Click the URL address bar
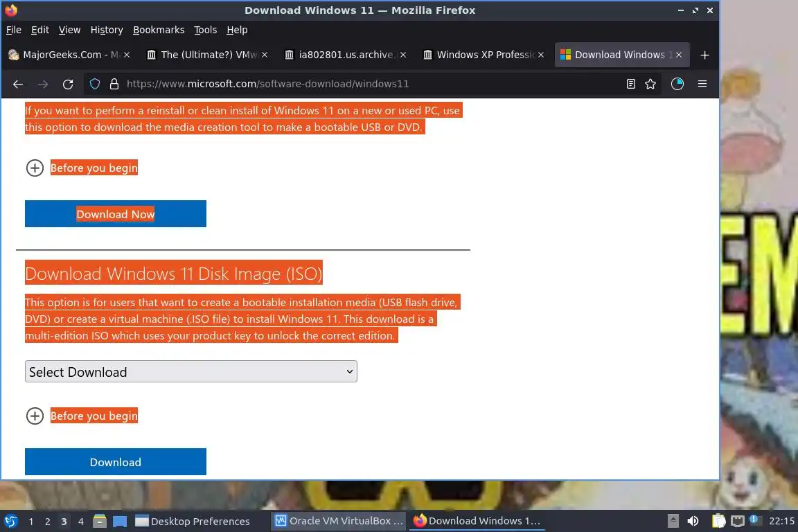798x532 pixels. [371, 84]
